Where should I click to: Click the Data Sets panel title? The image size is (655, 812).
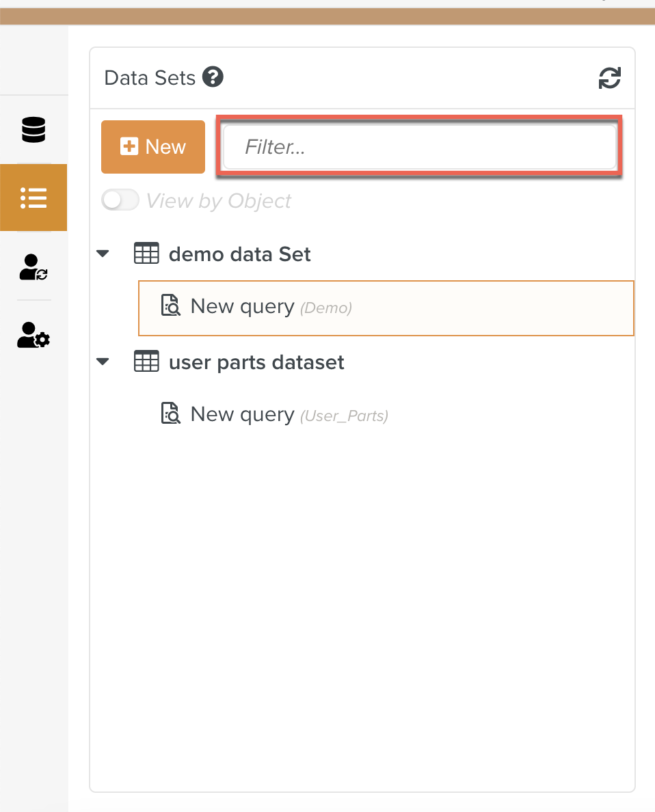pos(150,78)
